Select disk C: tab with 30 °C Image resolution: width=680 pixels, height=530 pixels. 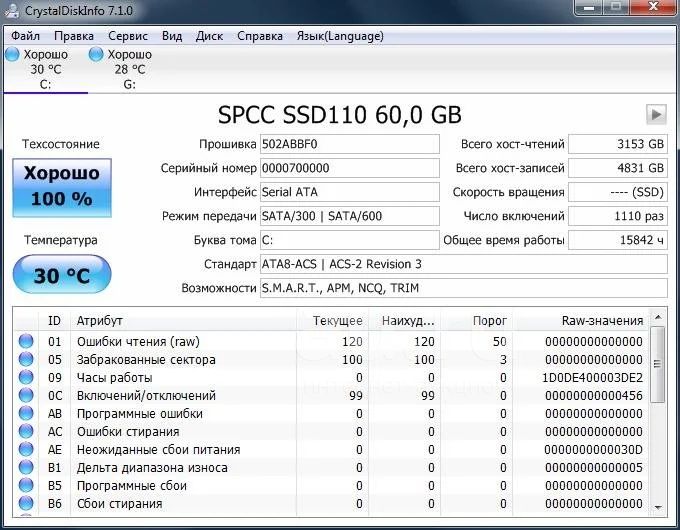(46, 69)
